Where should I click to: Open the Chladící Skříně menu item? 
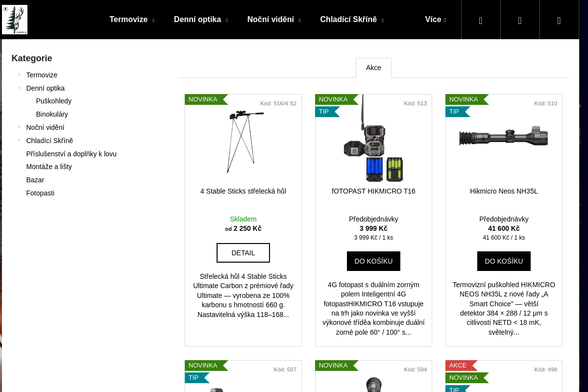[352, 20]
